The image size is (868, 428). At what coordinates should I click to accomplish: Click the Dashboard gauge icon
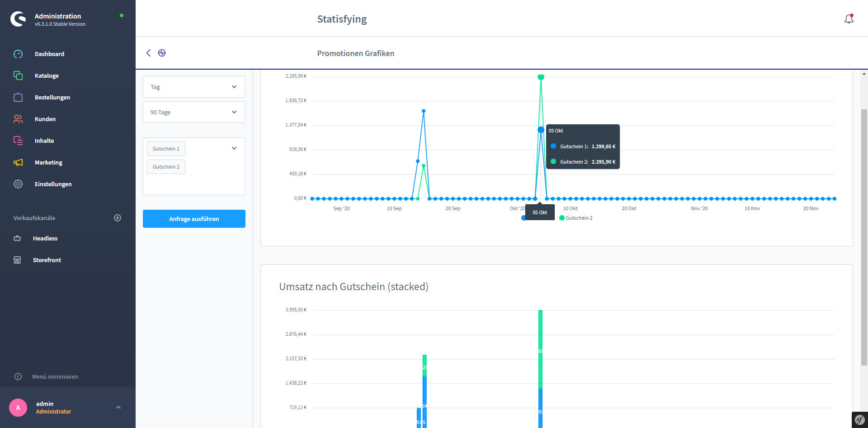point(18,54)
